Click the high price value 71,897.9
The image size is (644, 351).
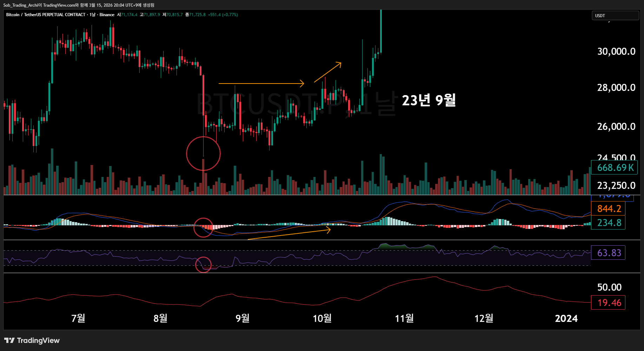(x=152, y=15)
